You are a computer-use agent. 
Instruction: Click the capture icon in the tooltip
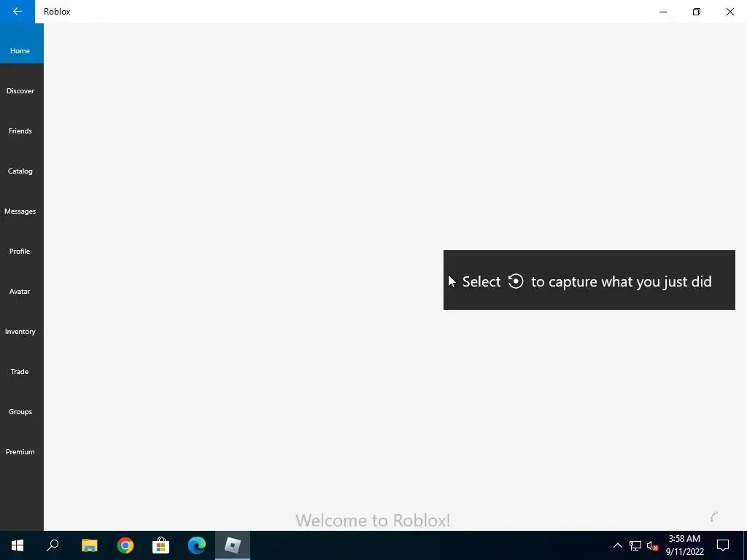pos(516,281)
